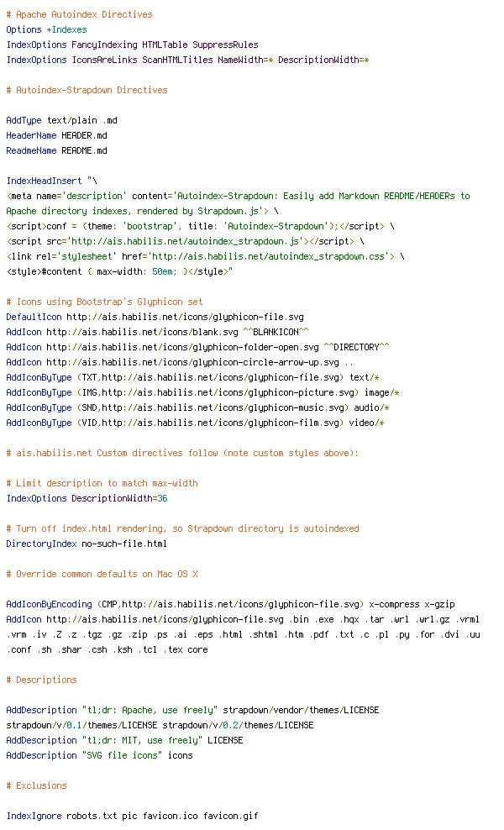Click AddDescription "tl;dr: MIT, use freely" line
Viewport: 504px width, 830px height.
(x=125, y=741)
